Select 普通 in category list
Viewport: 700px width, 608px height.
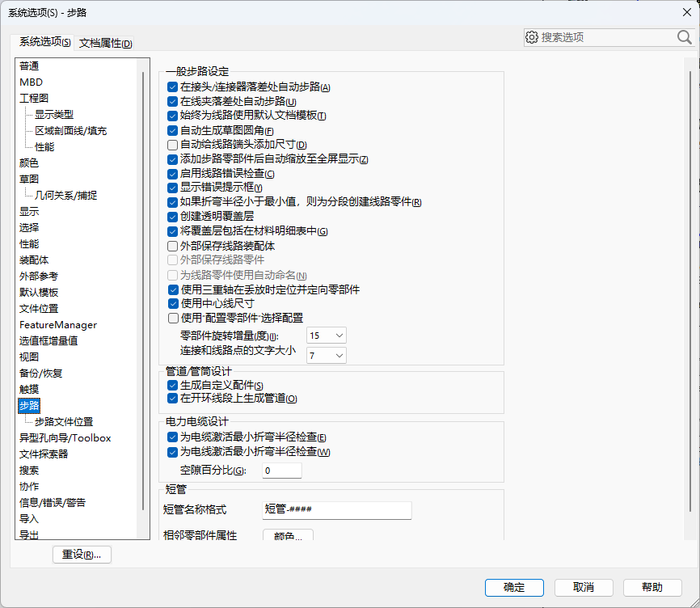pos(29,66)
